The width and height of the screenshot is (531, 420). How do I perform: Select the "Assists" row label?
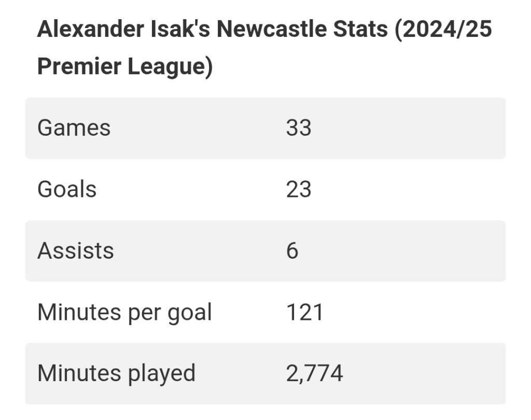[x=76, y=251]
